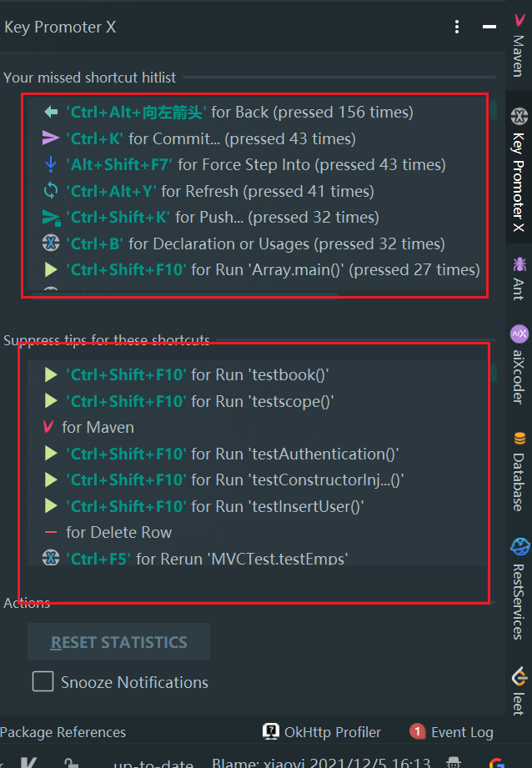Click the Back arrow icon in hitlist
Image resolution: width=532 pixels, height=768 pixels.
click(x=51, y=113)
